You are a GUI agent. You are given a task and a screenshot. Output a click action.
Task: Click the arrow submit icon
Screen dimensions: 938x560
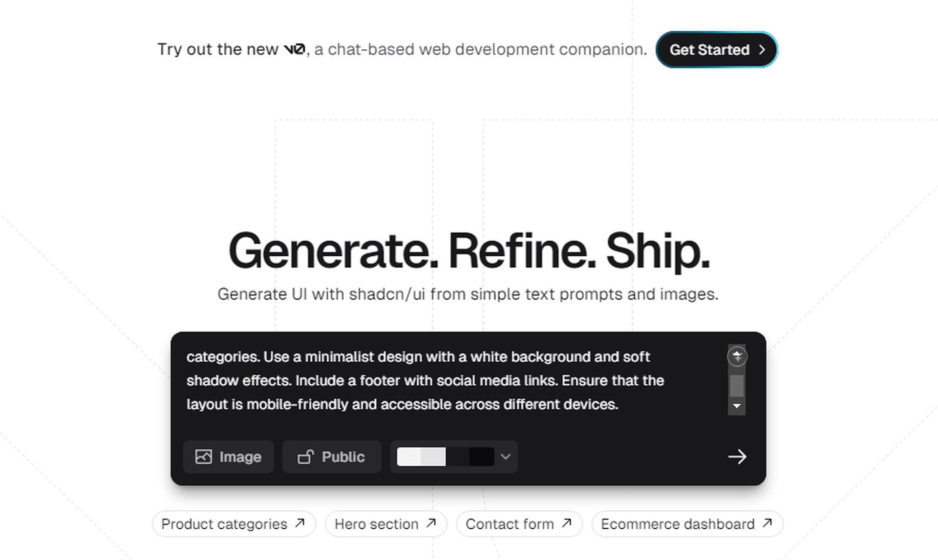(x=737, y=456)
